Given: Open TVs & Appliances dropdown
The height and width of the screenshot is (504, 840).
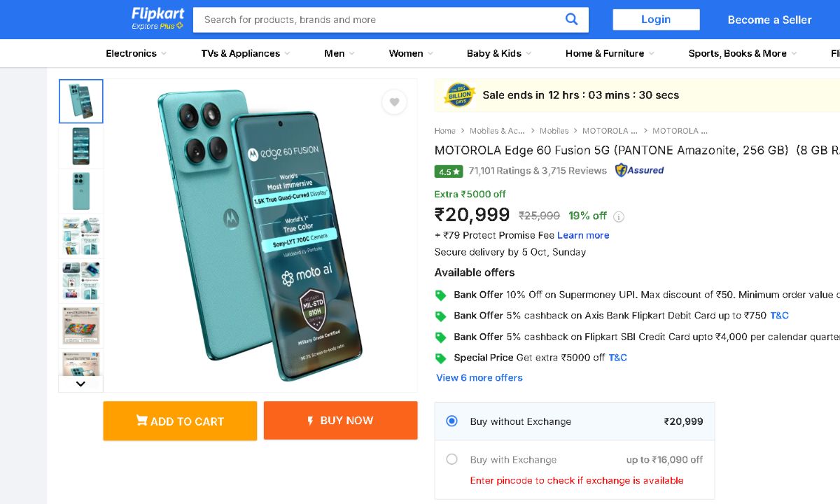Looking at the screenshot, I should pos(245,53).
